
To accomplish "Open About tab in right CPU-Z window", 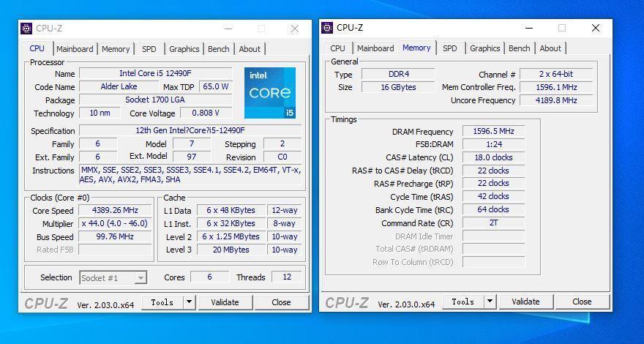I will (550, 48).
